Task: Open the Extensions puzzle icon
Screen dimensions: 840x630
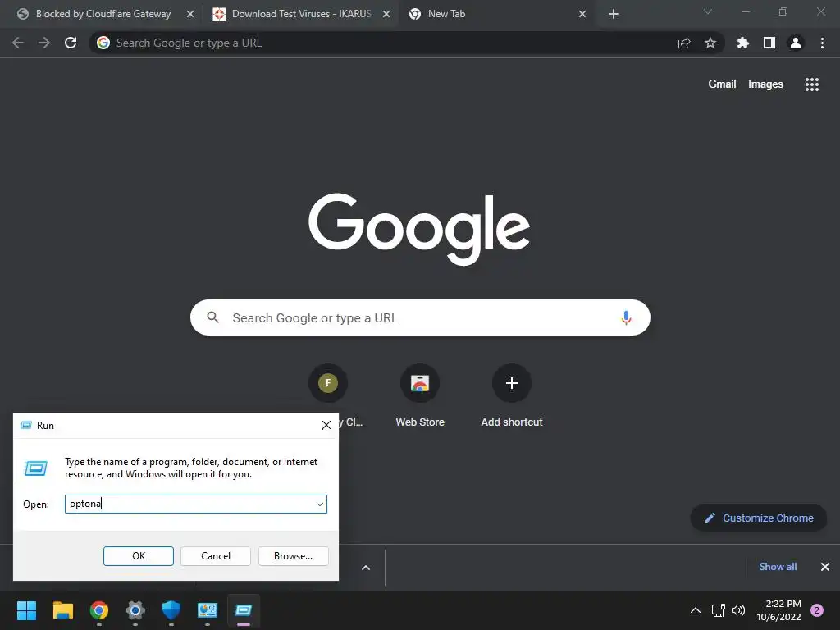Action: (743, 43)
